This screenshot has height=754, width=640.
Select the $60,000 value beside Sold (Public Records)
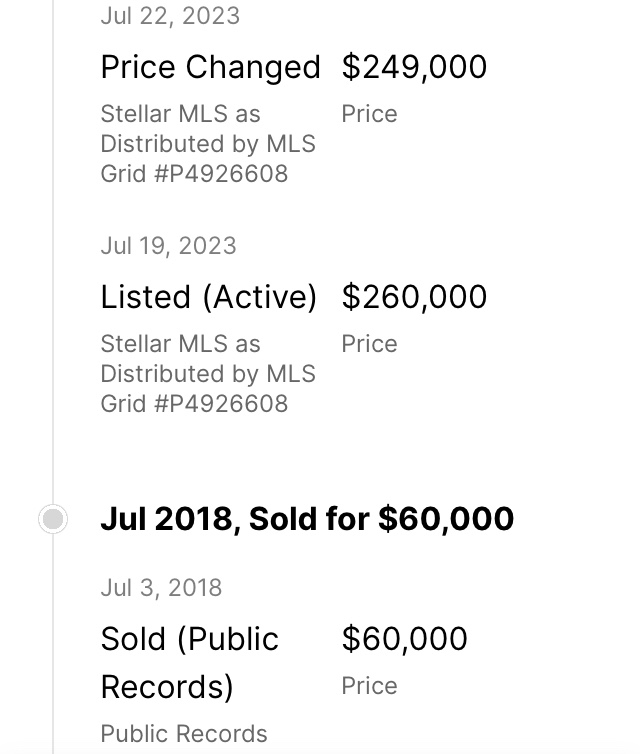click(x=404, y=639)
